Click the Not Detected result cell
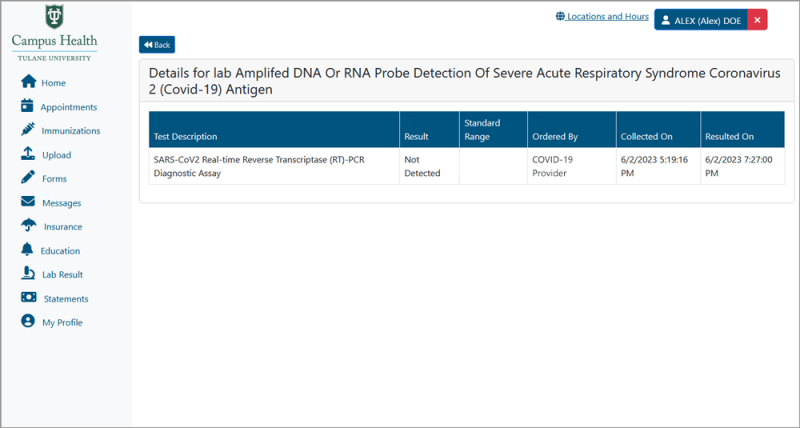This screenshot has height=428, width=800. click(430, 166)
